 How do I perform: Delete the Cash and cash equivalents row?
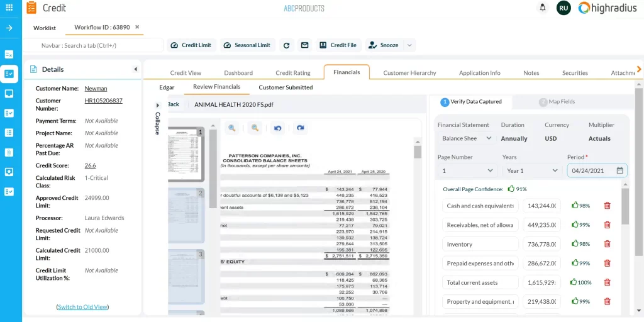607,206
